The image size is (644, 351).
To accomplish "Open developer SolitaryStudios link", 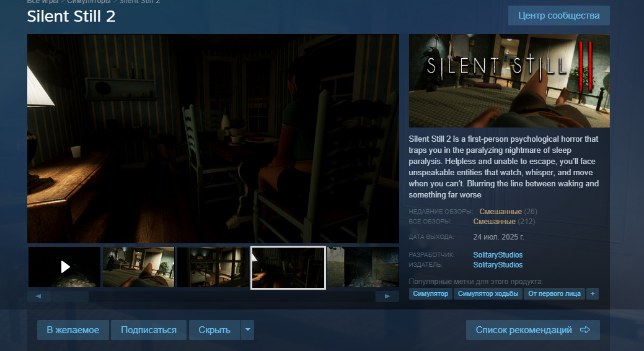I will click(x=498, y=255).
